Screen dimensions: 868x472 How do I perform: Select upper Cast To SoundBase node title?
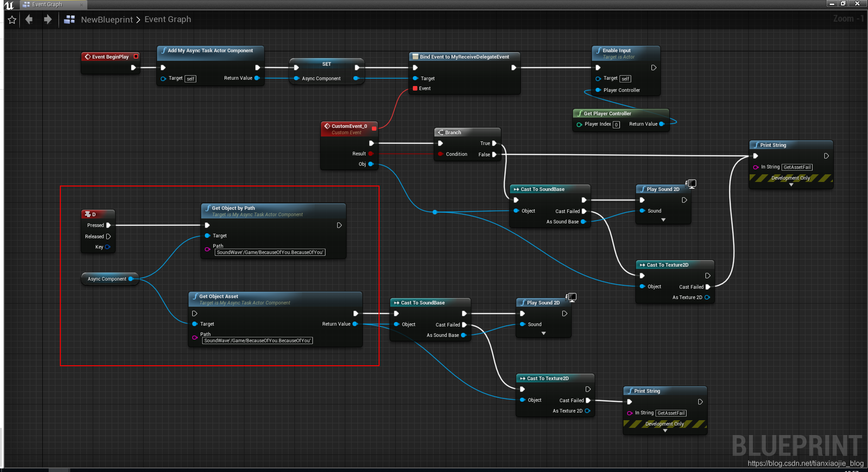click(x=542, y=189)
